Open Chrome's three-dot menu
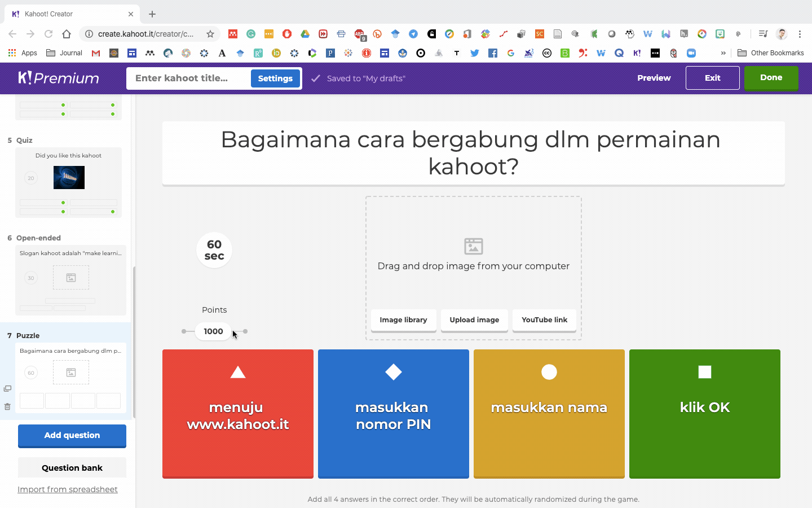Screen dimensions: 812x508 tap(800, 34)
